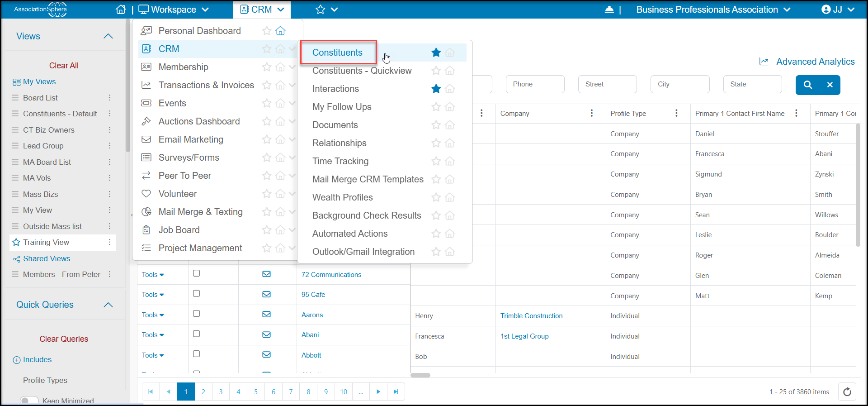Open Company column options menu
The width and height of the screenshot is (868, 406).
[592, 113]
